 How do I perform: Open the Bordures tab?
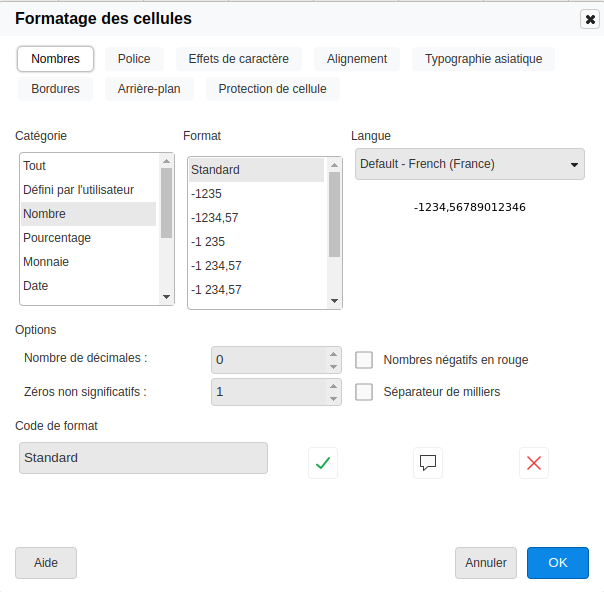coord(55,89)
